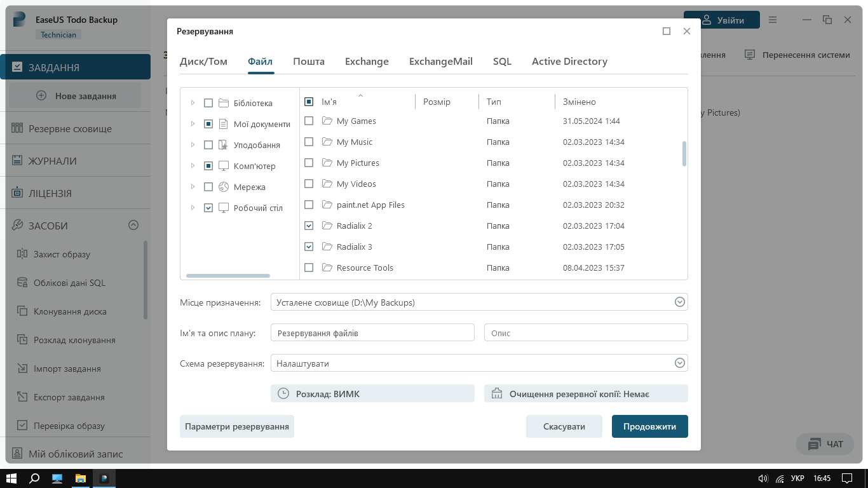Click the ЧАТ chat bubble icon

click(815, 444)
